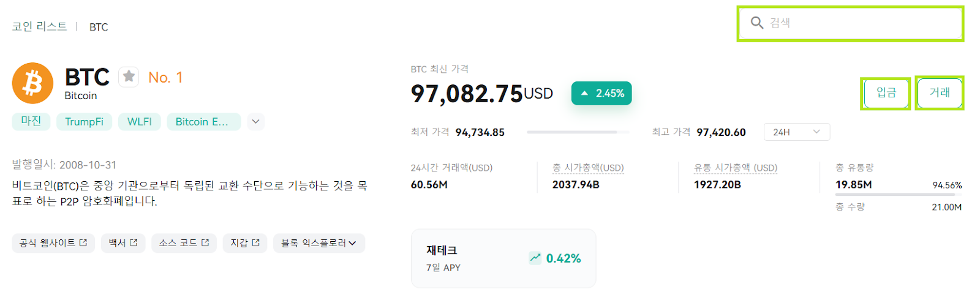Image resolution: width=980 pixels, height=300 pixels.
Task: Open the 지갑 wallet link
Action: click(245, 243)
